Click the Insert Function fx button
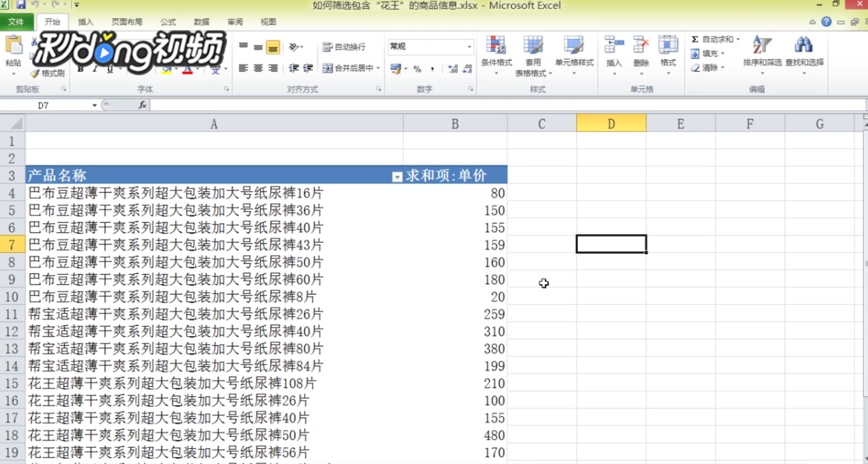The height and width of the screenshot is (464, 868). pos(142,105)
